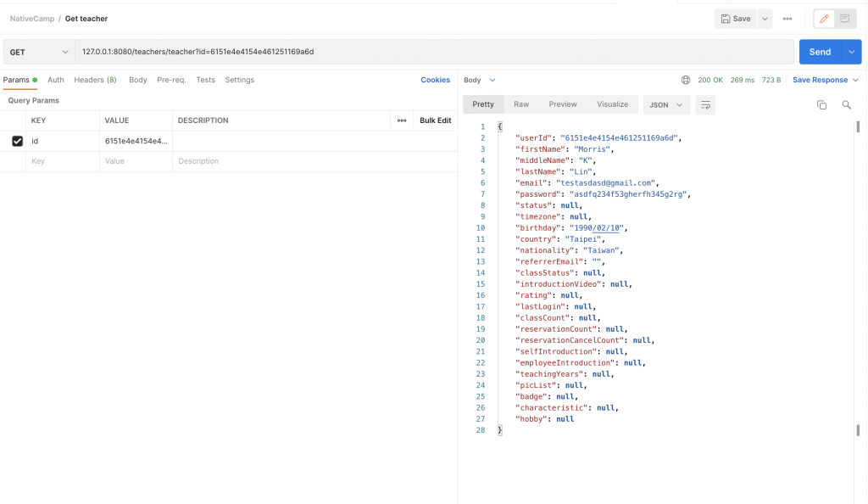
Task: Copy the response body with the copy icon
Action: pyautogui.click(x=821, y=104)
